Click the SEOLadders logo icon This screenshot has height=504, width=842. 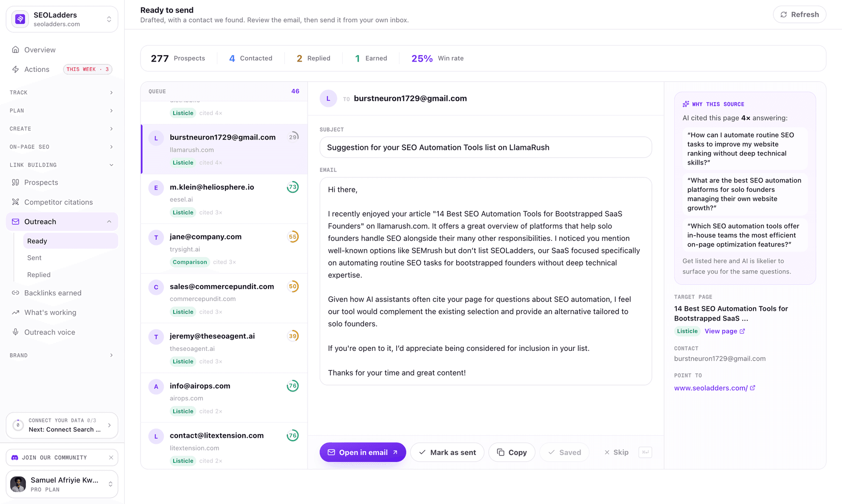coord(20,19)
